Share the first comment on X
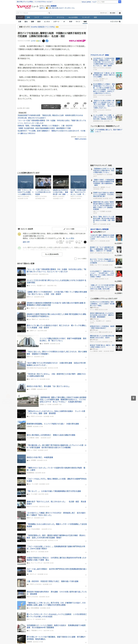The width and height of the screenshot is (138, 644). tap(85, 242)
